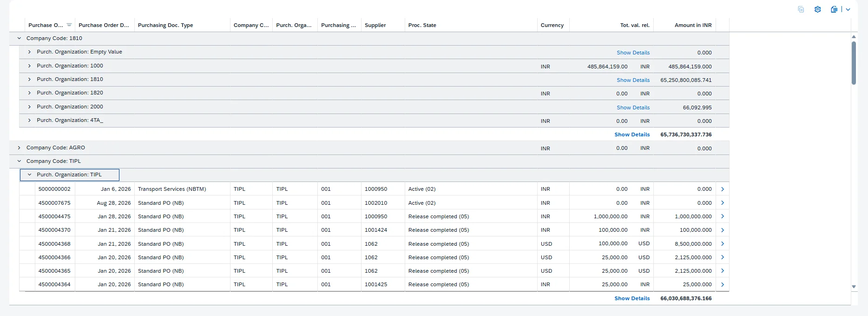The image size is (868, 316).
Task: Click Supplier column header
Action: (x=383, y=25)
